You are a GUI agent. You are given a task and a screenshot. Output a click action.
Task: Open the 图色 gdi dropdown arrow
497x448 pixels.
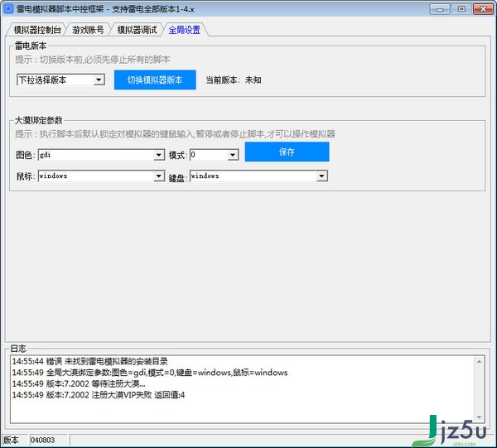(x=159, y=155)
